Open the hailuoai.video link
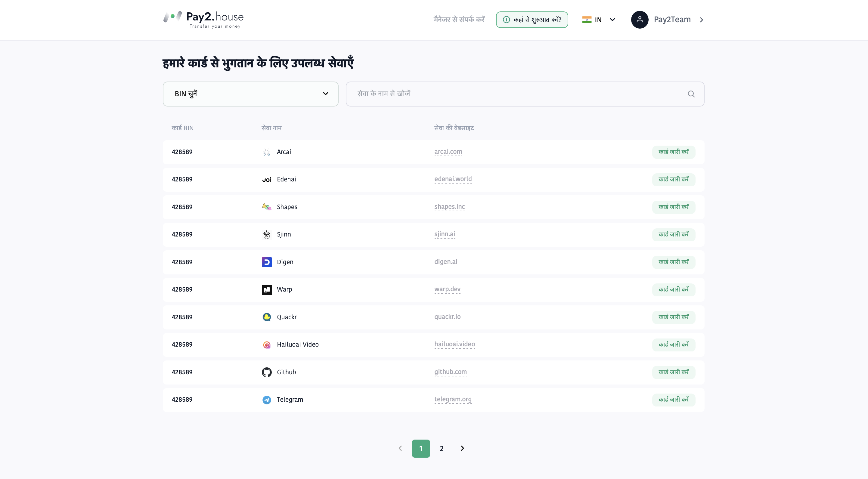868x479 pixels. click(454, 344)
